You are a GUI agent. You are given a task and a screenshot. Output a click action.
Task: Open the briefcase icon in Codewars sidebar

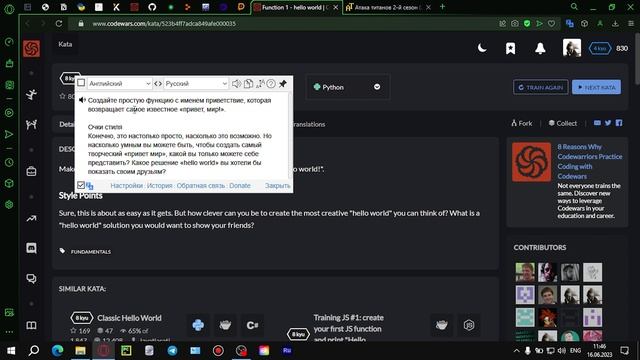point(31,171)
